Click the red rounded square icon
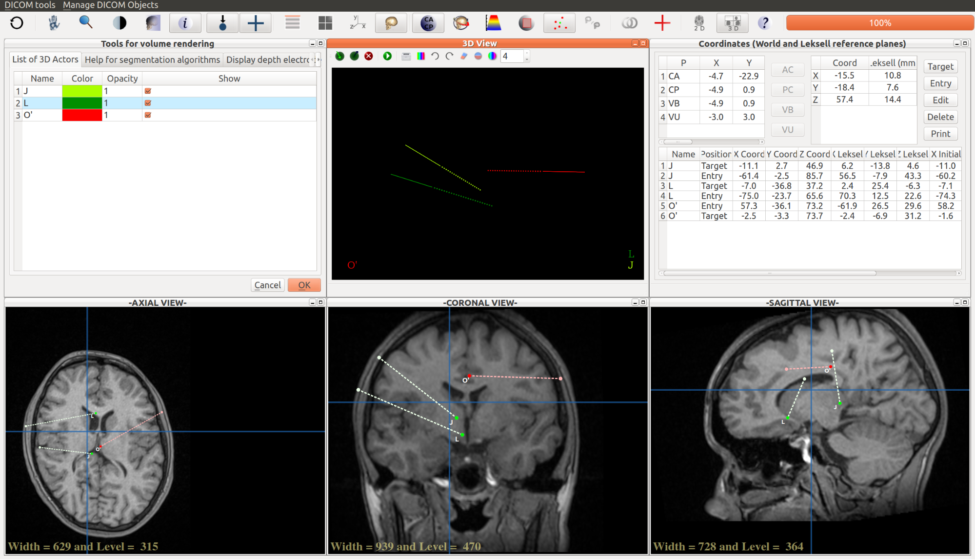 526,23
